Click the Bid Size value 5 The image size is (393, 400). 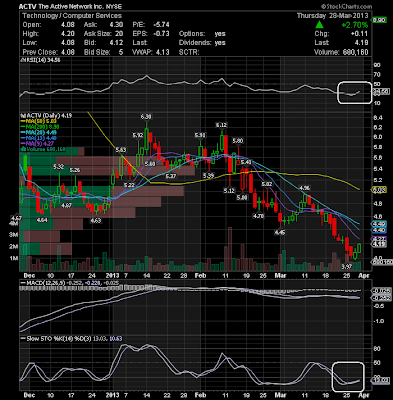tap(121, 52)
